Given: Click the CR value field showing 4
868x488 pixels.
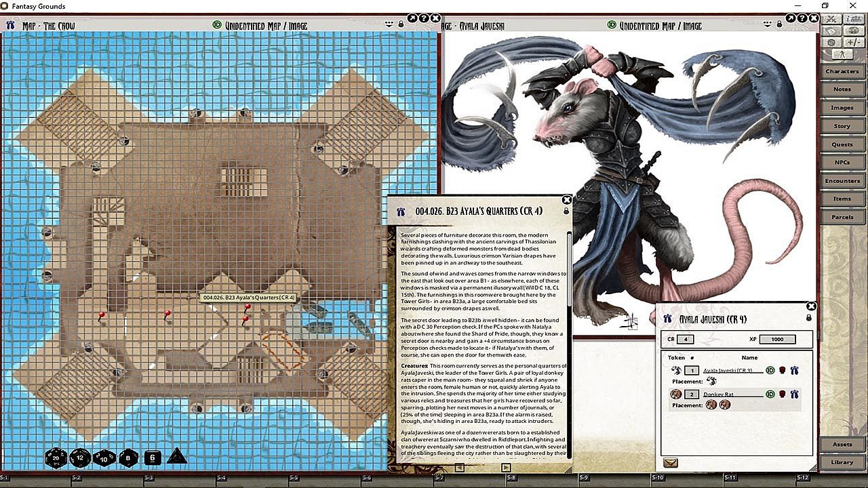Looking at the screenshot, I should coord(686,340).
